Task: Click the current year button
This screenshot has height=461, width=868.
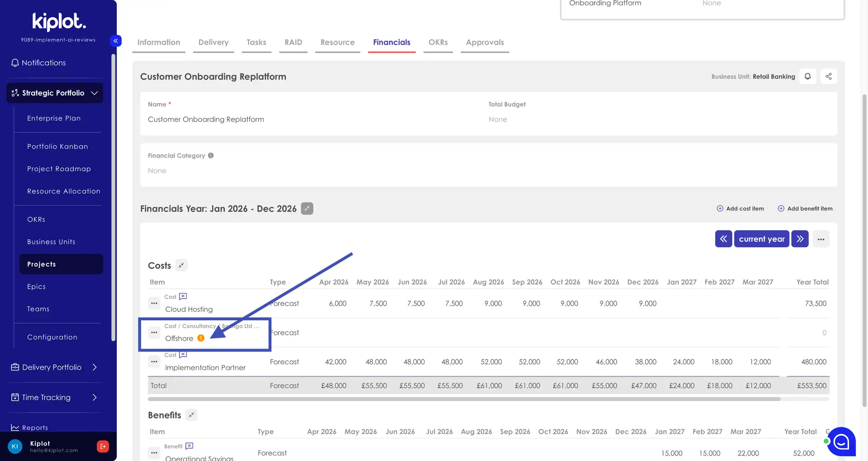Action: [762, 239]
